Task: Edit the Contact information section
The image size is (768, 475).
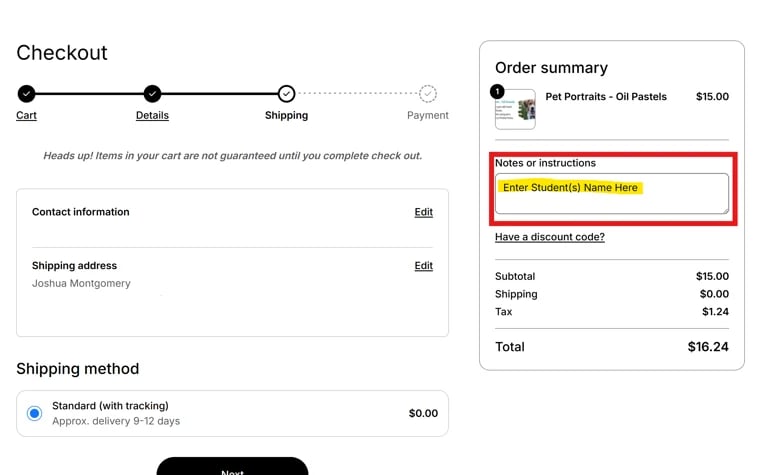Action: tap(424, 212)
